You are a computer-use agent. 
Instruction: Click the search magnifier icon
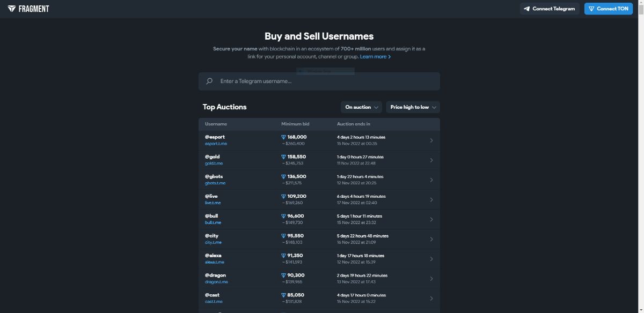pos(209,81)
